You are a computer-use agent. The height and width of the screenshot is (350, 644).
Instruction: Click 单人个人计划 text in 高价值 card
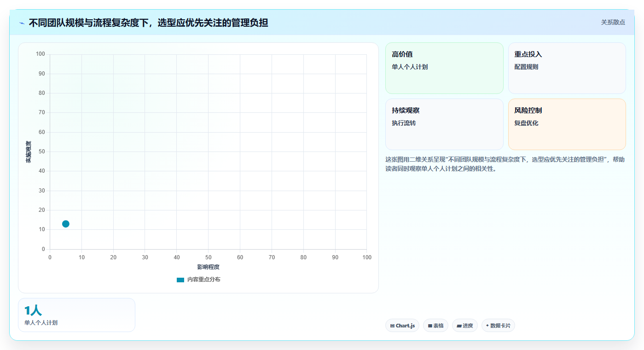[410, 67]
